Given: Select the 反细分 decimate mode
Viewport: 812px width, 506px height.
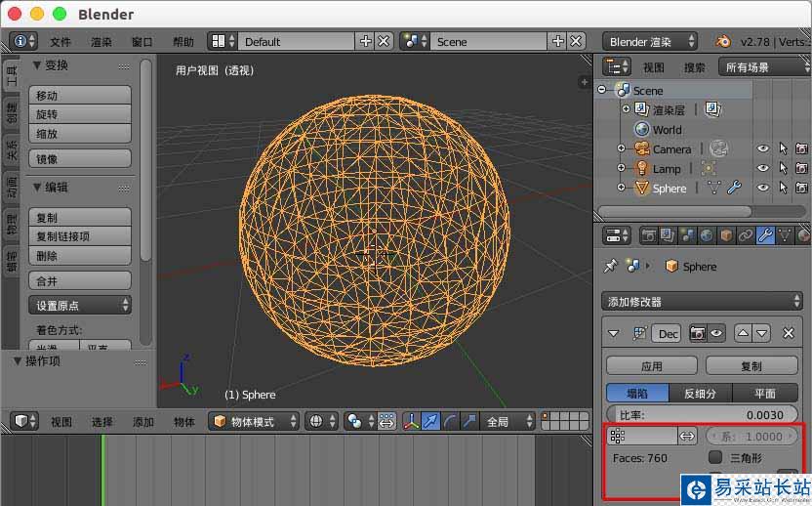Looking at the screenshot, I should click(701, 394).
